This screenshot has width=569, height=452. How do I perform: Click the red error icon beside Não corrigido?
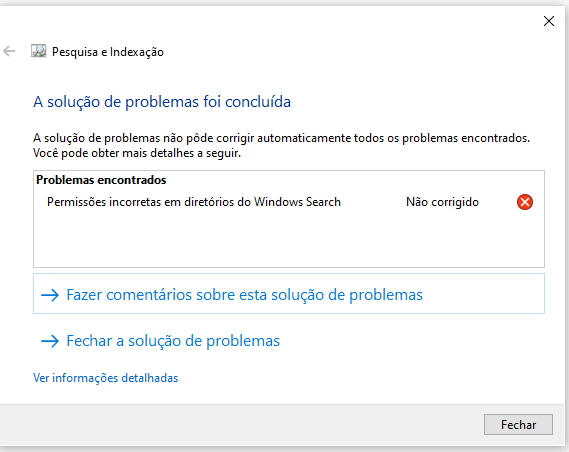click(525, 202)
